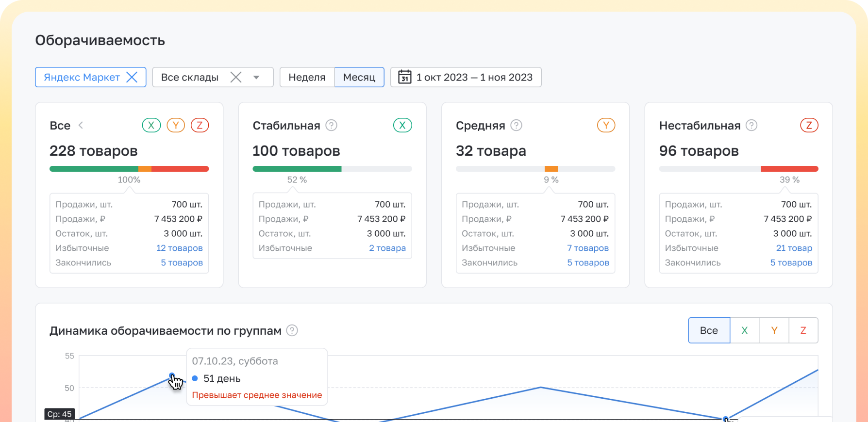Select the Месяц period option
Screen dimensions: 868x422
pos(359,77)
